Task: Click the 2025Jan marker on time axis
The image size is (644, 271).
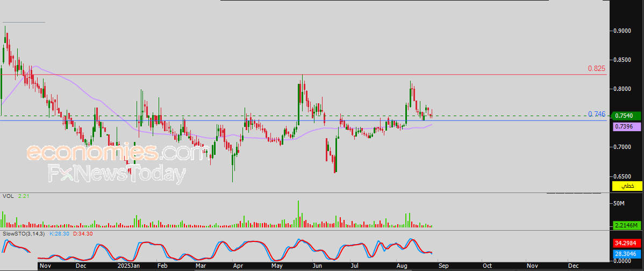Action: [x=128, y=266]
